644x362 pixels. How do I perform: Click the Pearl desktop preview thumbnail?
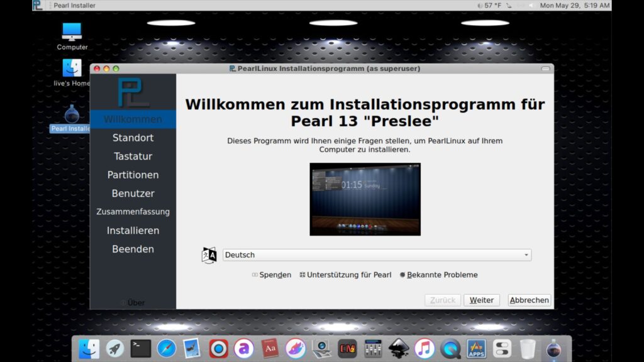pos(365,199)
